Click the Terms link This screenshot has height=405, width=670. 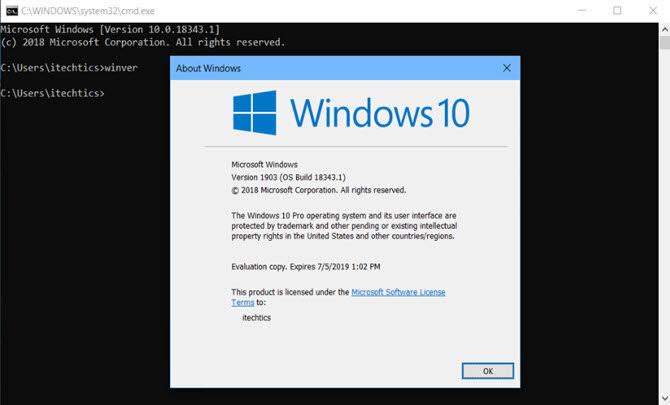243,302
